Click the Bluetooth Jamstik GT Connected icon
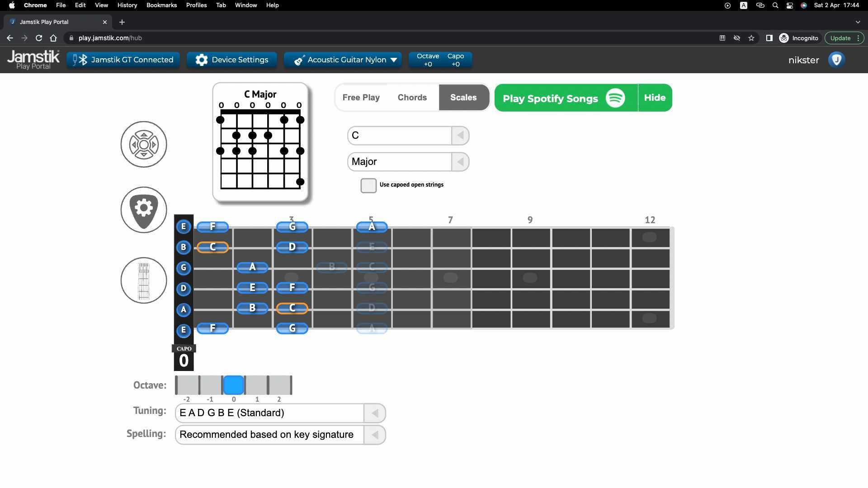This screenshot has width=868, height=488. coord(80,60)
